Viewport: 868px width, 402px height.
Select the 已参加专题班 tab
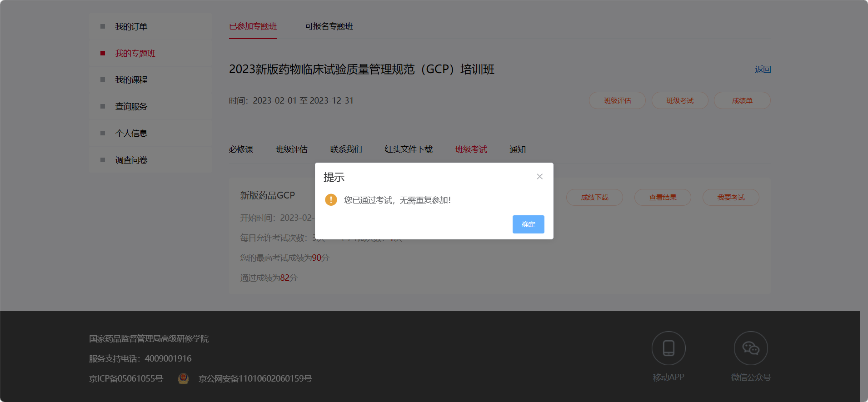tap(253, 26)
